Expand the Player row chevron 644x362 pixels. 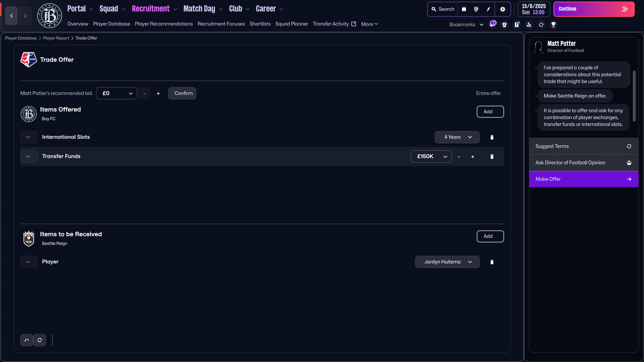pos(29,262)
